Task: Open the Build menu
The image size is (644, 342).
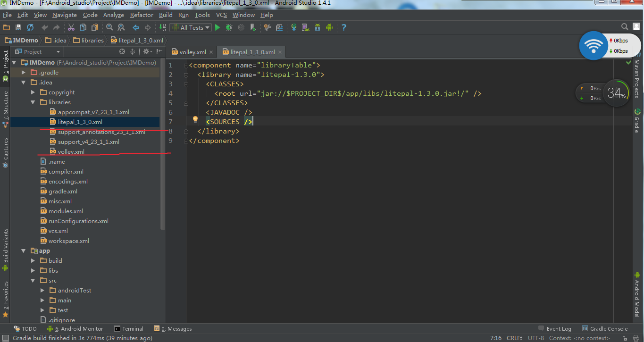Action: (166, 15)
